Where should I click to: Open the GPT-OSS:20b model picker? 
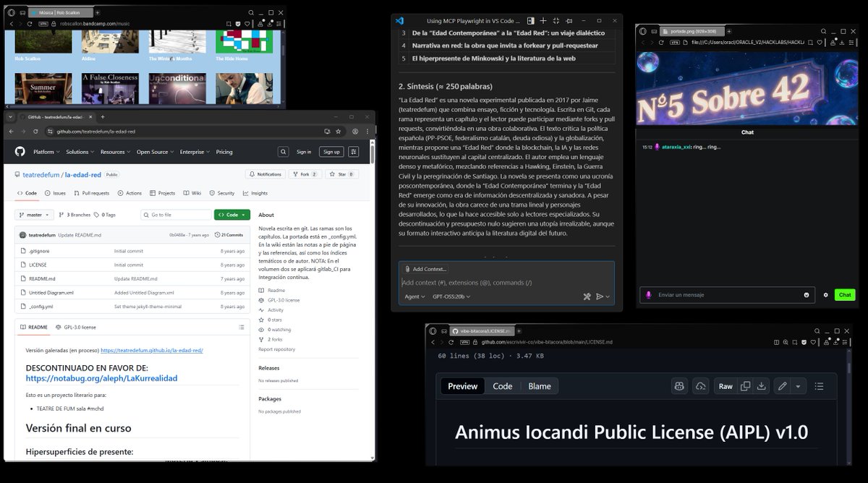451,296
